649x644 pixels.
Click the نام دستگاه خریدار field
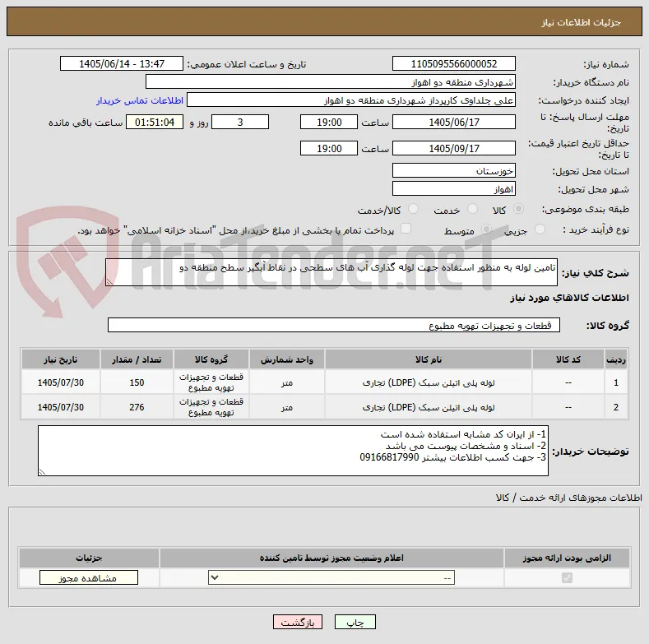click(x=331, y=82)
